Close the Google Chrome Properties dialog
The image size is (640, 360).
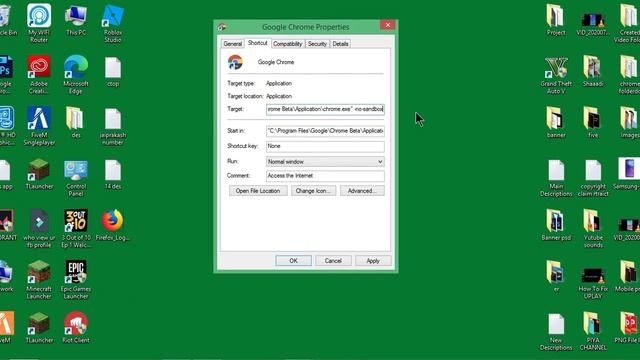(x=387, y=25)
